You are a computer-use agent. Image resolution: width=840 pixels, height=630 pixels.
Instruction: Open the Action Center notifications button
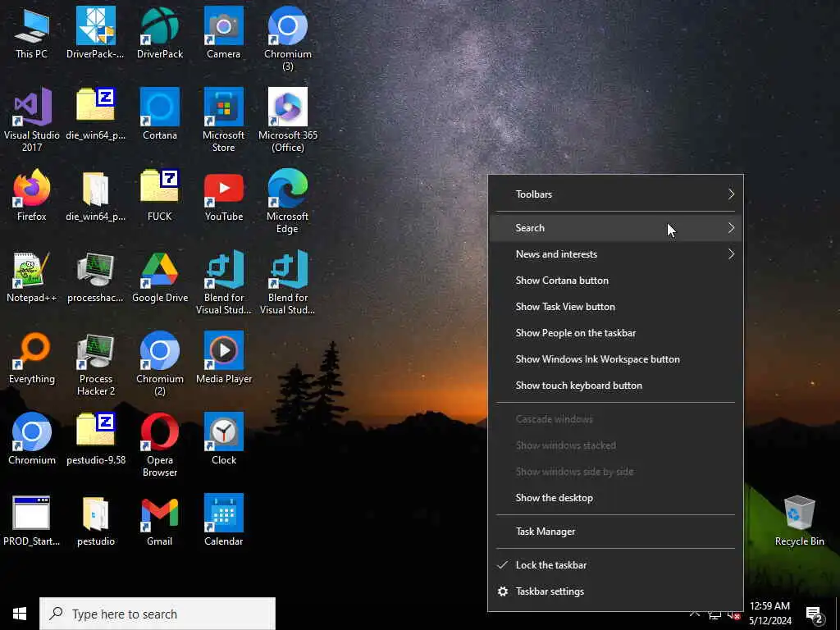coord(815,614)
